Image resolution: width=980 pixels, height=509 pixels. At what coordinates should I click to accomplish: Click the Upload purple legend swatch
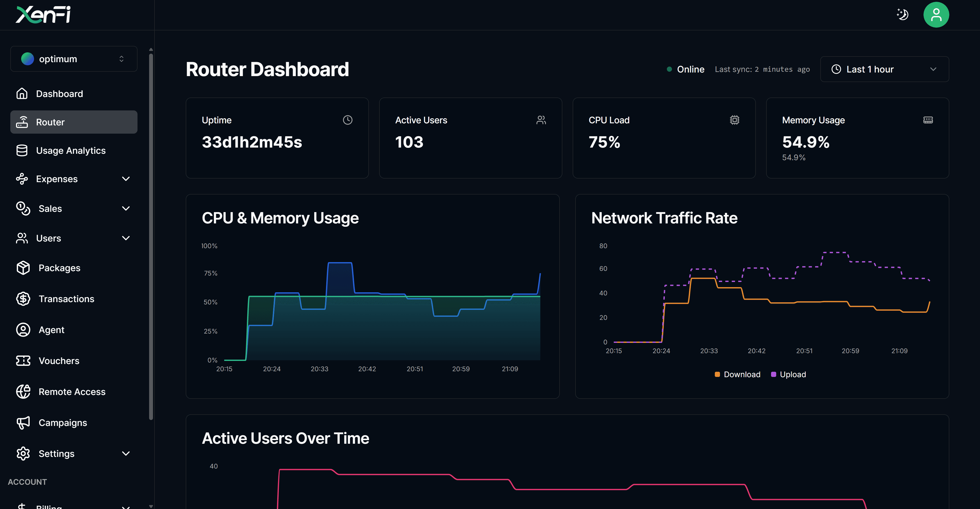click(773, 374)
